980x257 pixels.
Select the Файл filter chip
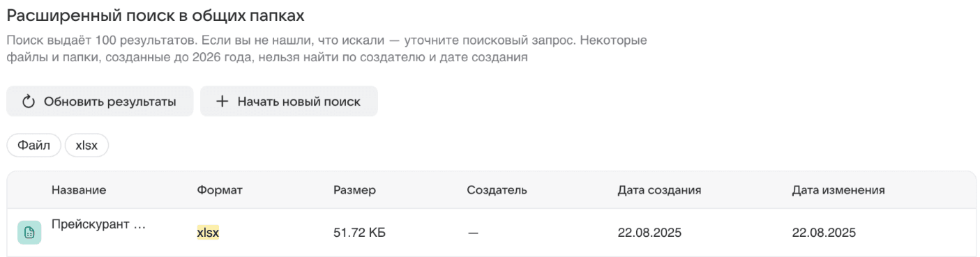pyautogui.click(x=34, y=146)
